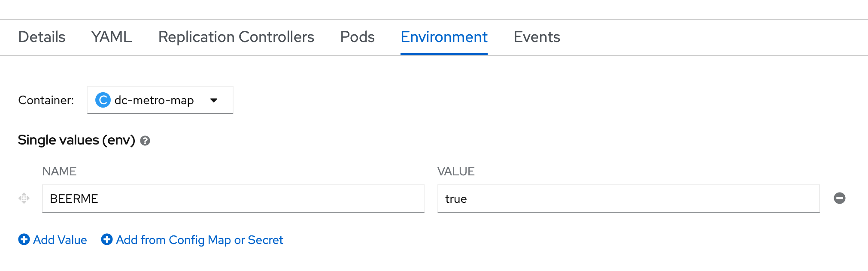Select the Environment tab

pos(444,37)
